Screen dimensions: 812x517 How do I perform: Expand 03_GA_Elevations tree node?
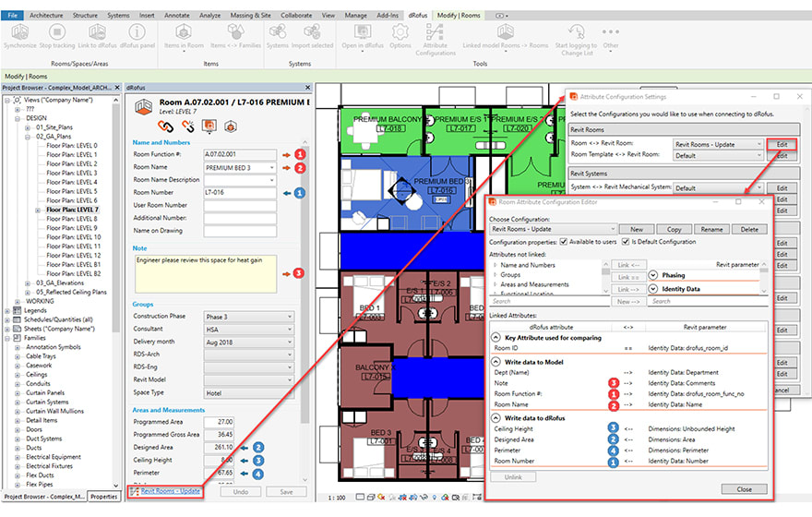point(28,283)
